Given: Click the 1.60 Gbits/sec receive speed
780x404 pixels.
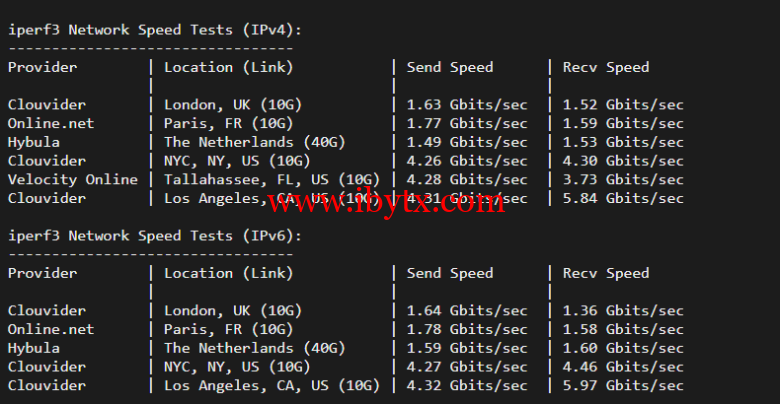Looking at the screenshot, I should 623,348.
